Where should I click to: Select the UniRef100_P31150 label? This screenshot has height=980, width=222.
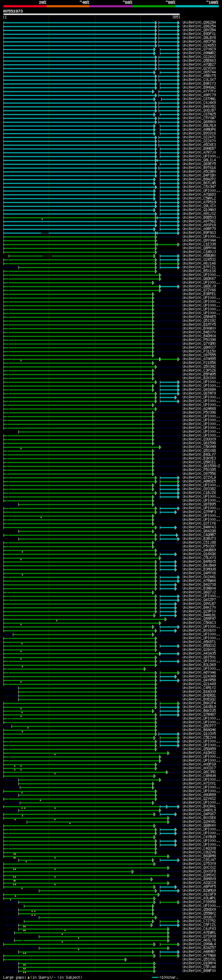point(199,351)
